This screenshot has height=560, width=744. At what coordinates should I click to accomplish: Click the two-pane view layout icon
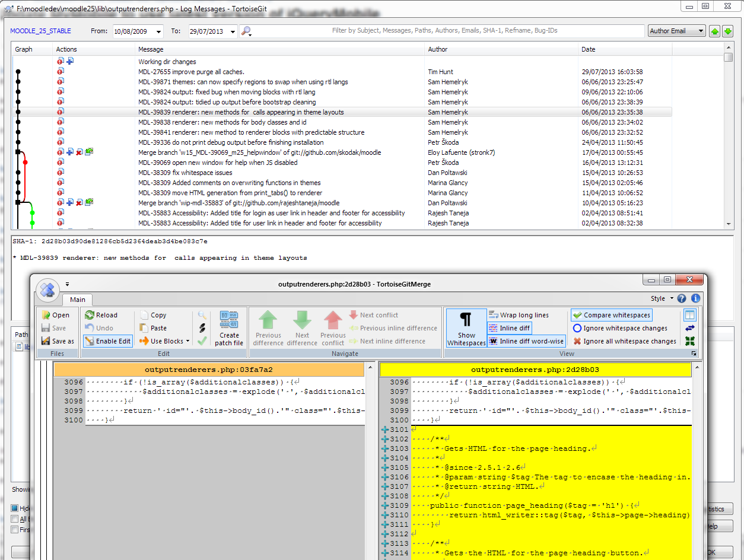(x=689, y=315)
